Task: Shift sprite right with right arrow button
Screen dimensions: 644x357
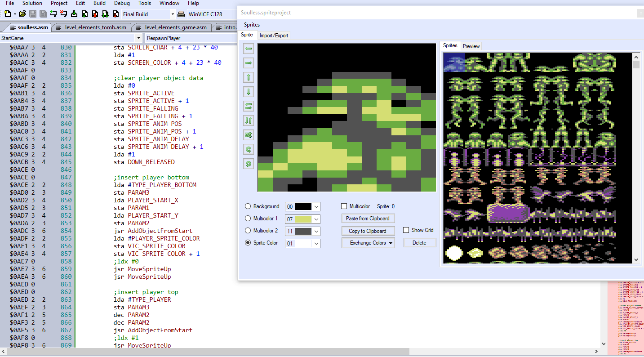Action: (x=249, y=63)
